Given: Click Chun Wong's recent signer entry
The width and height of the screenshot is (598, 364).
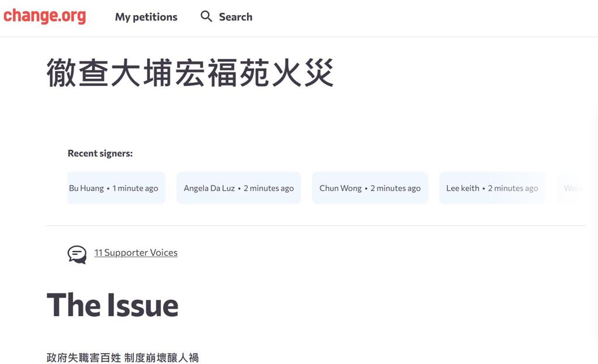Looking at the screenshot, I should tap(370, 188).
